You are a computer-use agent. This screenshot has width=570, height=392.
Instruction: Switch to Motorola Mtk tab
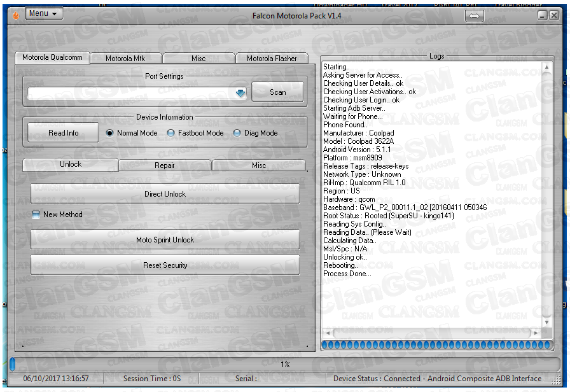125,59
